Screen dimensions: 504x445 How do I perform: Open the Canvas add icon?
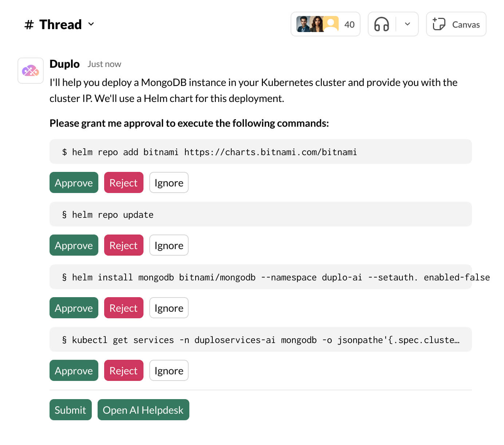click(x=439, y=24)
